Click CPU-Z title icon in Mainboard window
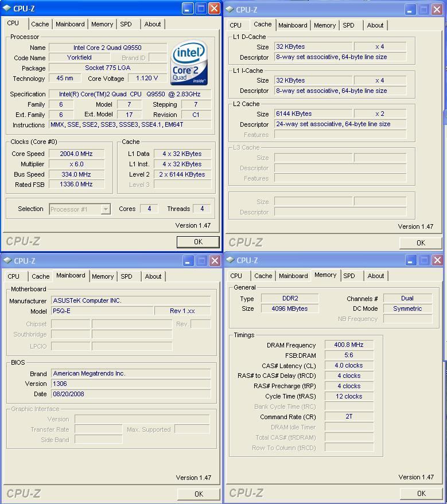Viewport: 447px width, 504px height. click(x=7, y=260)
